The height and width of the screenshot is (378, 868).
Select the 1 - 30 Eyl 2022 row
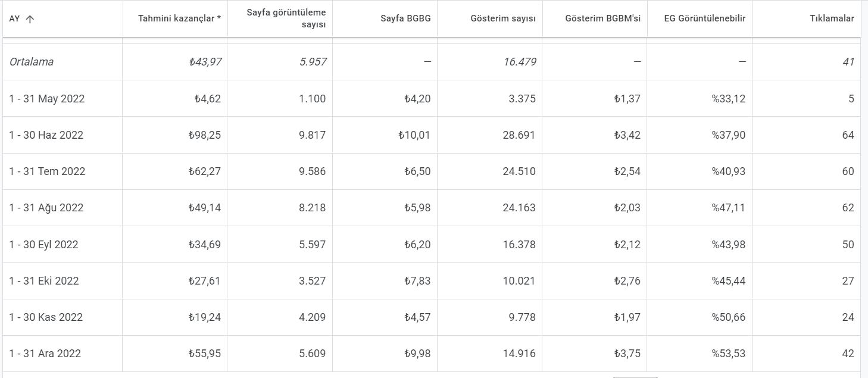pyautogui.click(x=432, y=244)
